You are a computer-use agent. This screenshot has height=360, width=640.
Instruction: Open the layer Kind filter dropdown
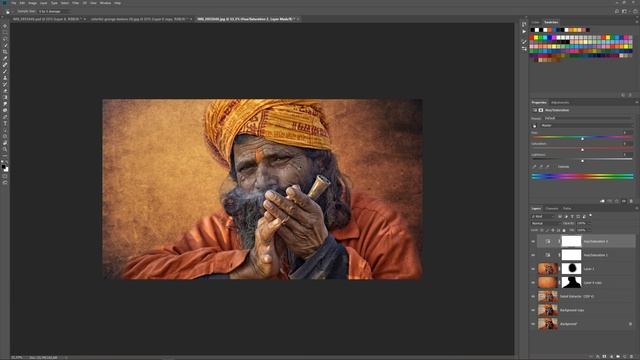point(543,216)
